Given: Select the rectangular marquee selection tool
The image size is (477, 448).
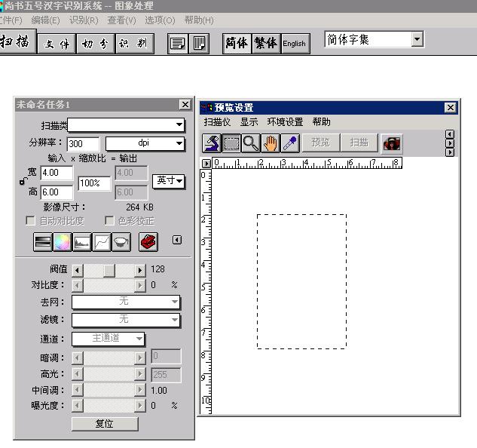Looking at the screenshot, I should pos(231,143).
